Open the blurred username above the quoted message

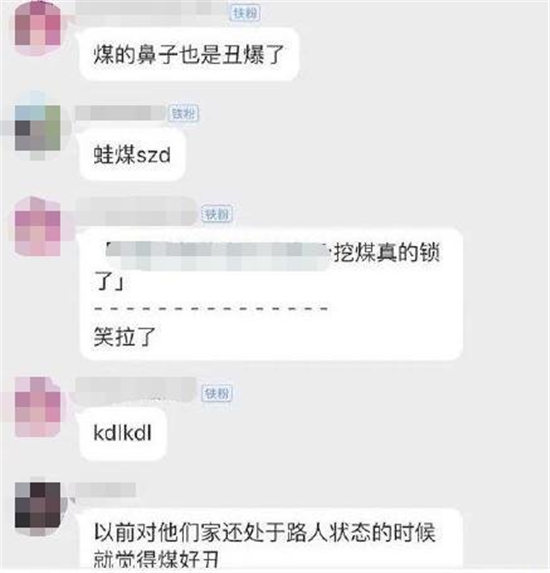137,213
